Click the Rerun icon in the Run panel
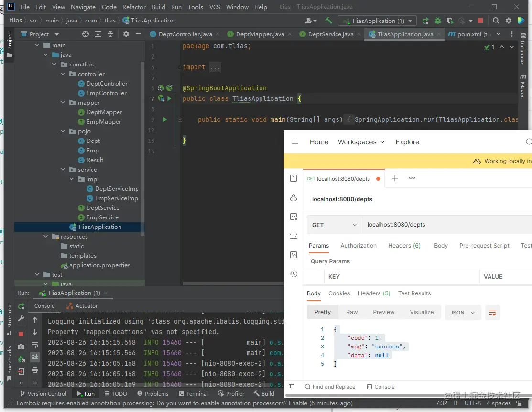The width and height of the screenshot is (532, 412). tap(21, 306)
